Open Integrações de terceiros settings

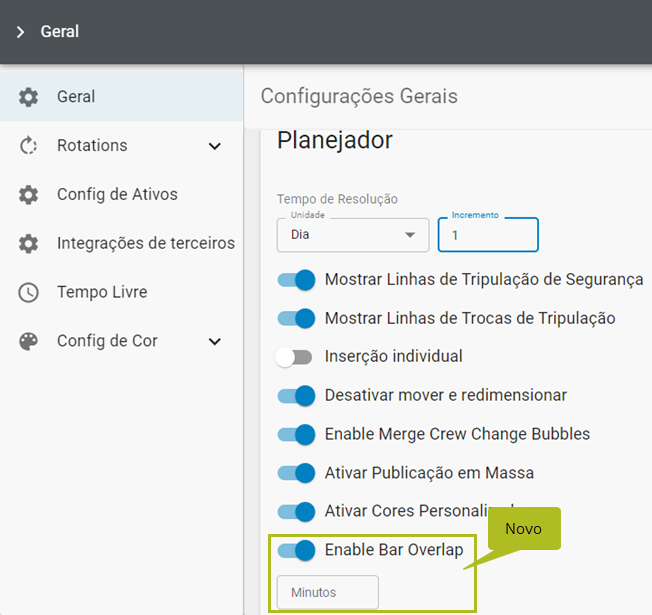point(121,243)
